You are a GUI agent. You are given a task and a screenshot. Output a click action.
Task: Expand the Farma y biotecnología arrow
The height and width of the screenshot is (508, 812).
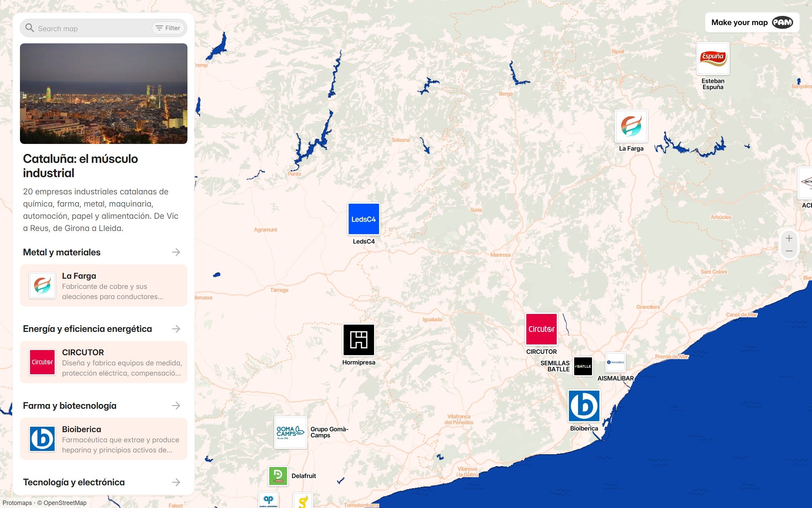click(176, 405)
